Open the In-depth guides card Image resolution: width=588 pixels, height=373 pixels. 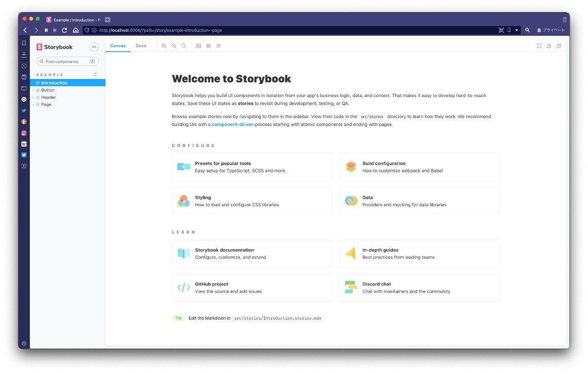tap(420, 254)
